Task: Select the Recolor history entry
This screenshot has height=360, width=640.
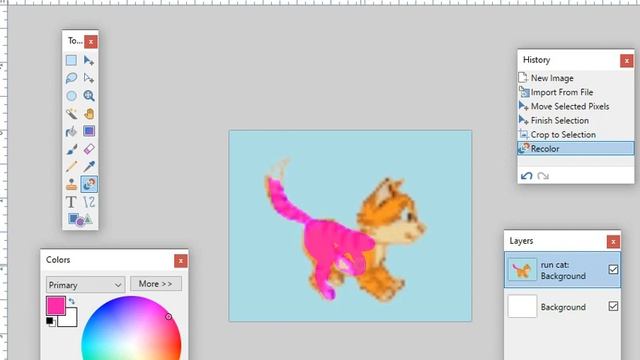Action: (x=576, y=149)
